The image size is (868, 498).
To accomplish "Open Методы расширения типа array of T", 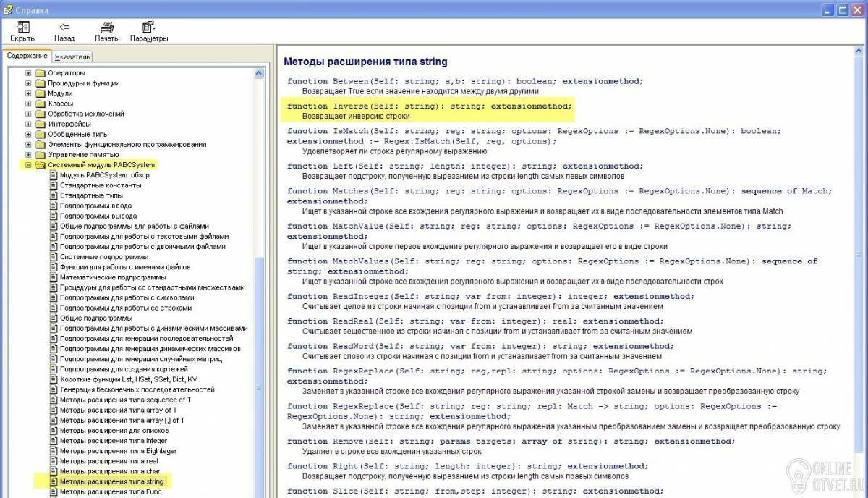I will 119,410.
